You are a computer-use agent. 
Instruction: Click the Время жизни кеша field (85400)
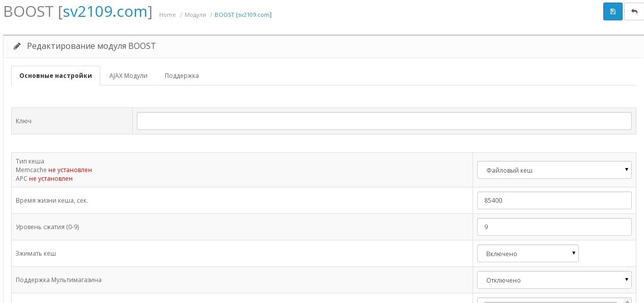click(x=554, y=201)
